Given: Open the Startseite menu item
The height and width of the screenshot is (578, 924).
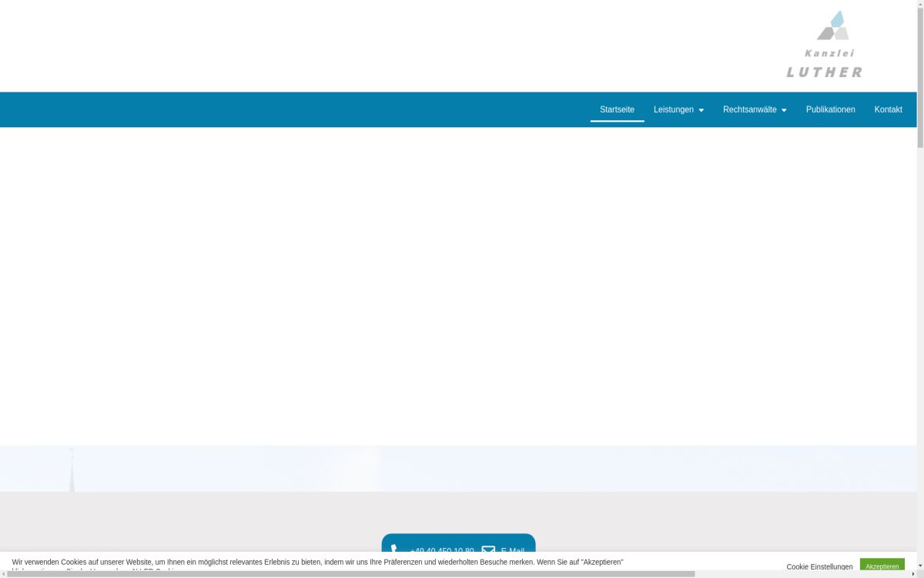Looking at the screenshot, I should click(x=617, y=109).
